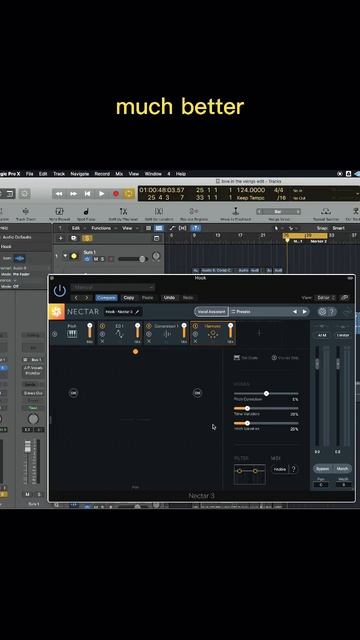The height and width of the screenshot is (640, 360).
Task: Open the Nectar Presets browser
Action: [241, 312]
